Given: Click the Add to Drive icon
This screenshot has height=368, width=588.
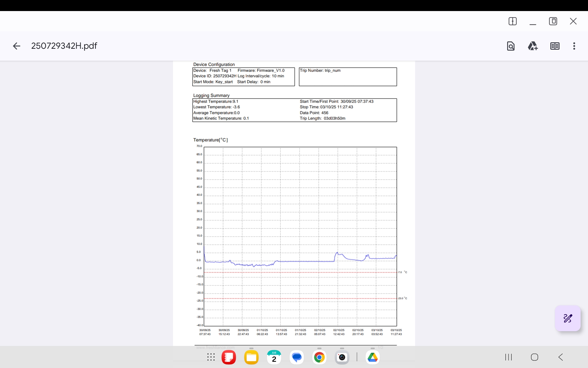Looking at the screenshot, I should click(533, 46).
